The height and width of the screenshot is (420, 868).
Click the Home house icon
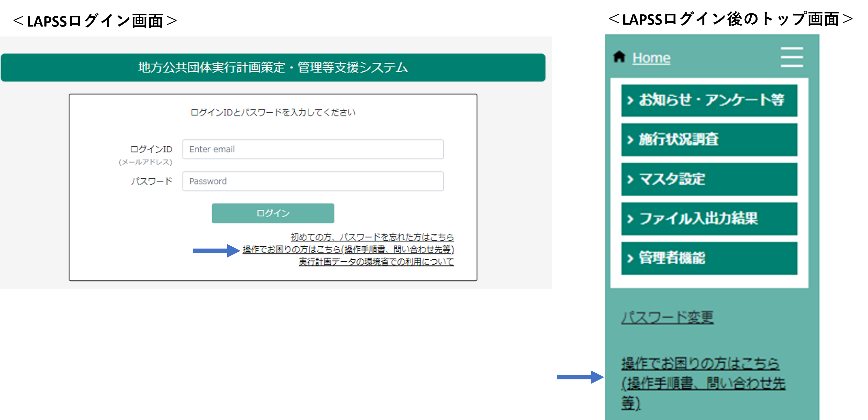[x=620, y=57]
